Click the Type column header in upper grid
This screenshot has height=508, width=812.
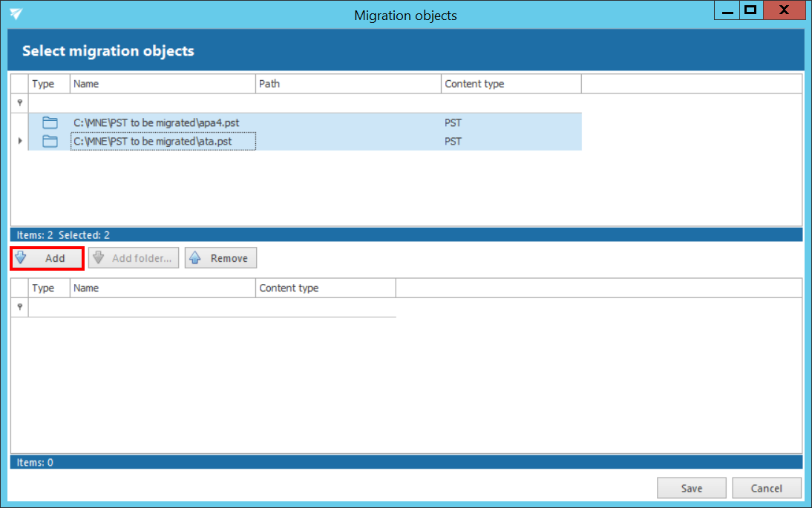49,84
